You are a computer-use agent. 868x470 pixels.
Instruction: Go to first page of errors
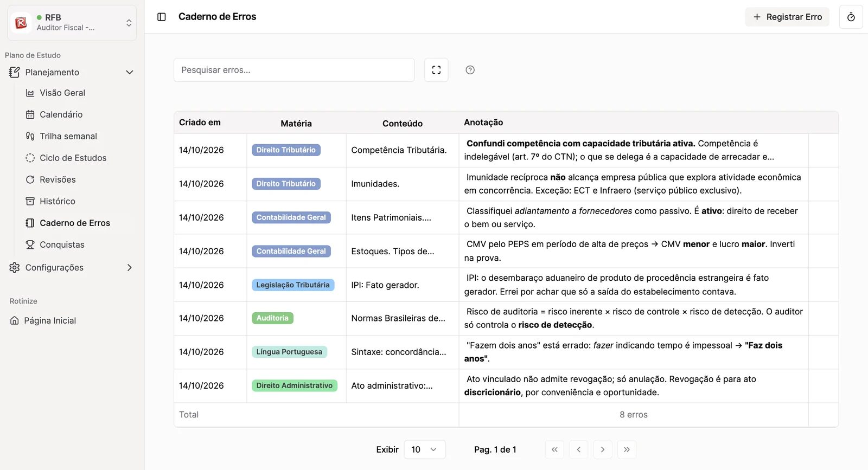[554, 449]
